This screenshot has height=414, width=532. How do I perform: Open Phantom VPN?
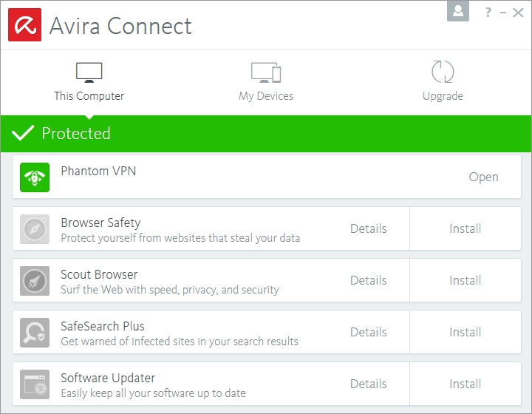(x=483, y=177)
